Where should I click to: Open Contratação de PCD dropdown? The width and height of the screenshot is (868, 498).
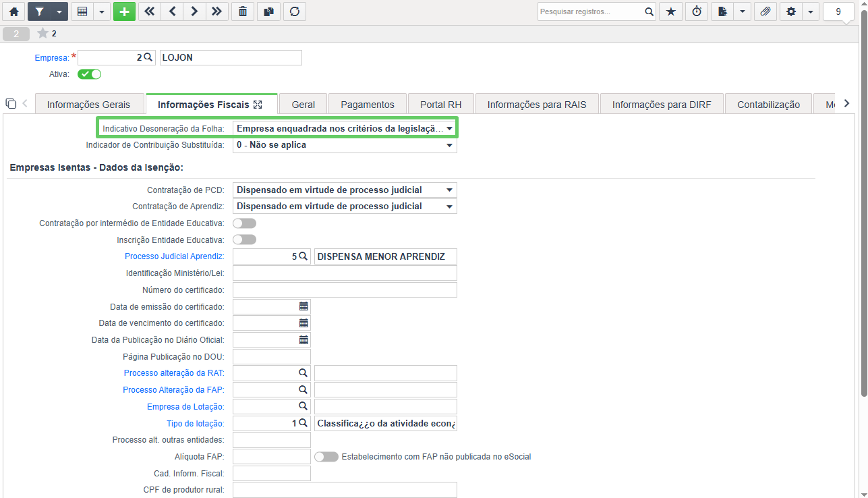pyautogui.click(x=345, y=190)
